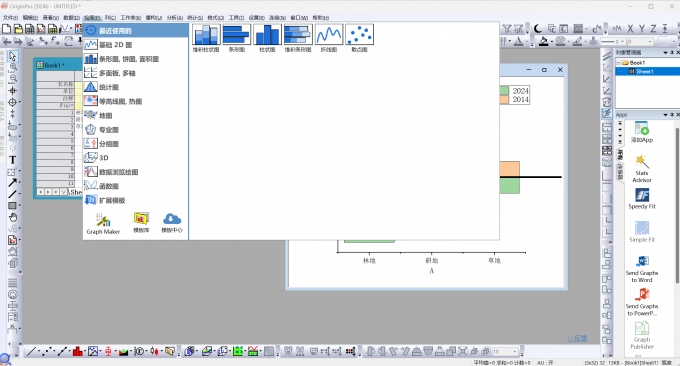
Task: Click the 添加App add app icon
Action: [642, 132]
